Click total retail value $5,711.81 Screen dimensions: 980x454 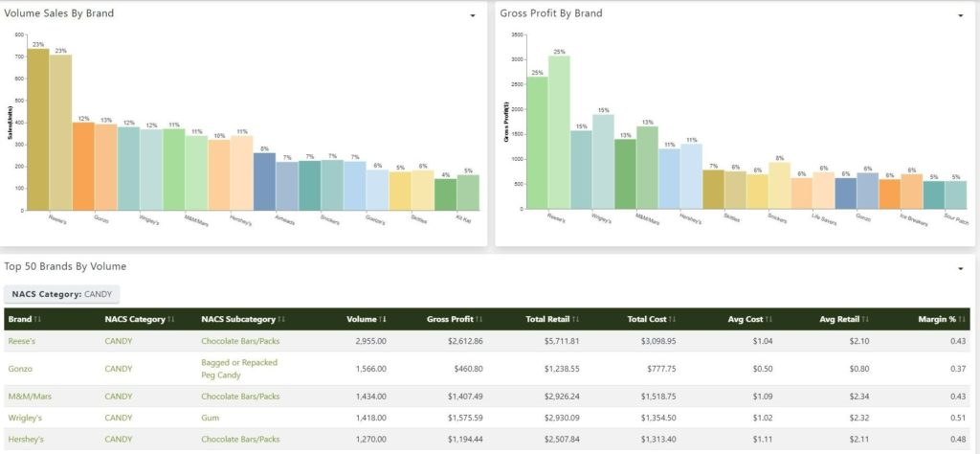click(x=561, y=341)
